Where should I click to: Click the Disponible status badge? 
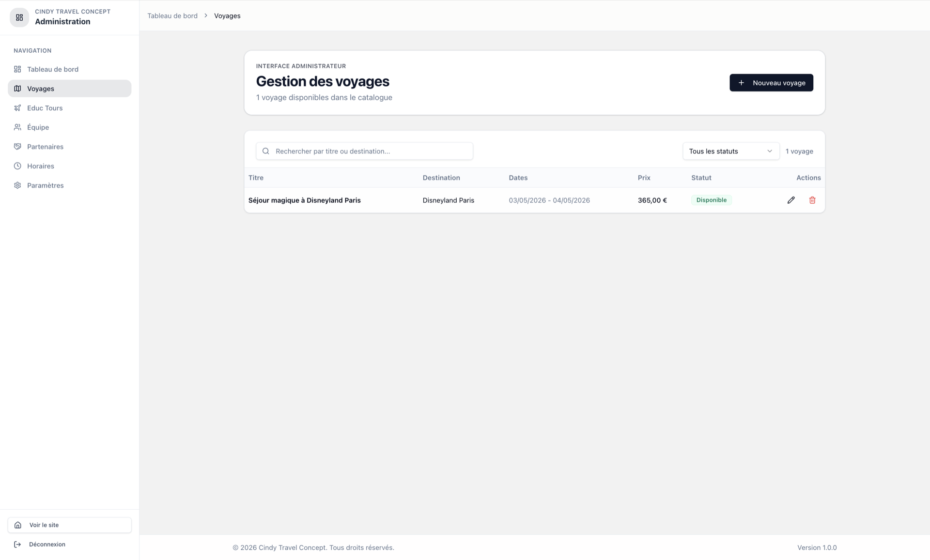tap(711, 200)
